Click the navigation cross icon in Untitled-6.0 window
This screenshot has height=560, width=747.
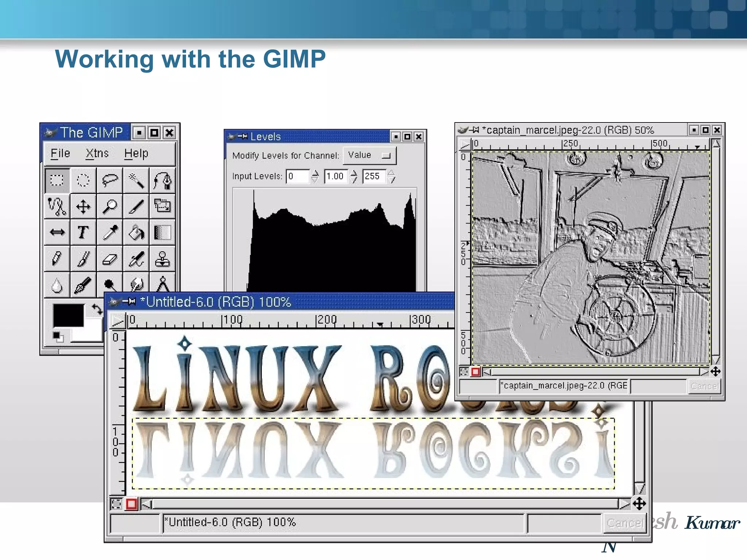[639, 504]
